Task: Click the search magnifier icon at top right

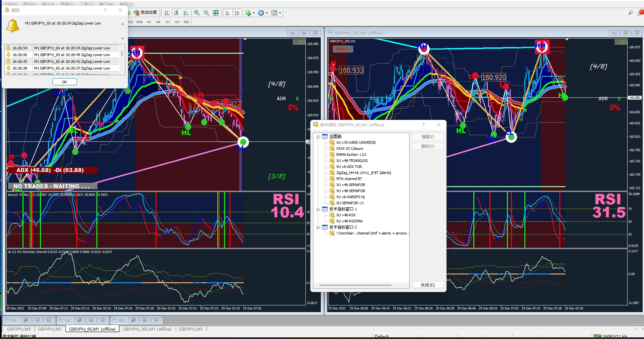Action: (631, 13)
